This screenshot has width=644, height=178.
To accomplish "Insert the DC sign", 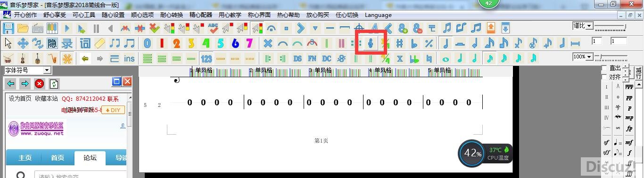I will (327, 59).
